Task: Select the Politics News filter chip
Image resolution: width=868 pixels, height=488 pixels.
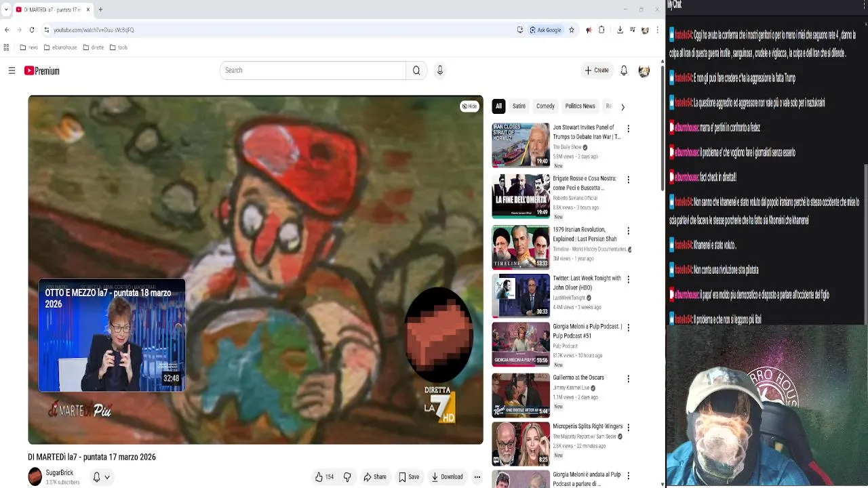Action: tap(580, 106)
